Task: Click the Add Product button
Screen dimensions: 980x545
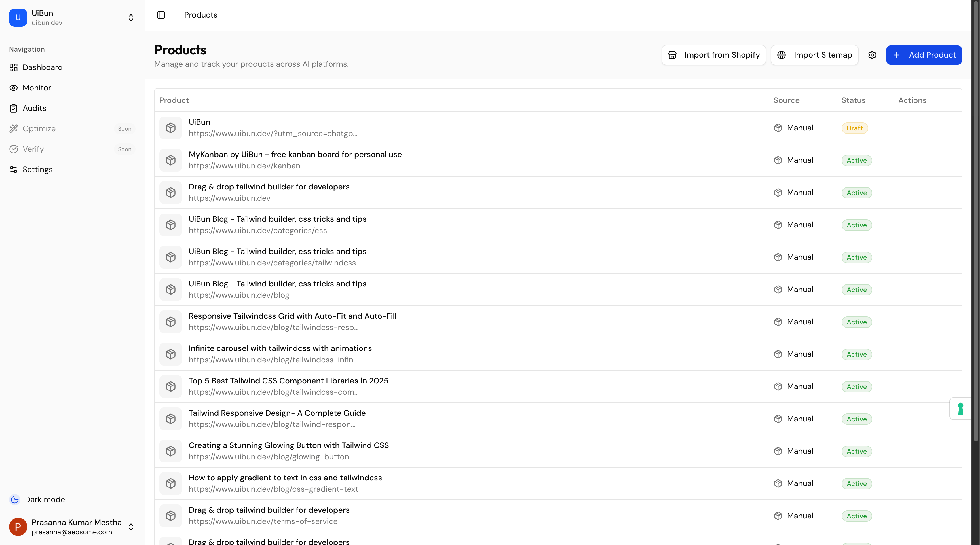Action: [x=924, y=55]
